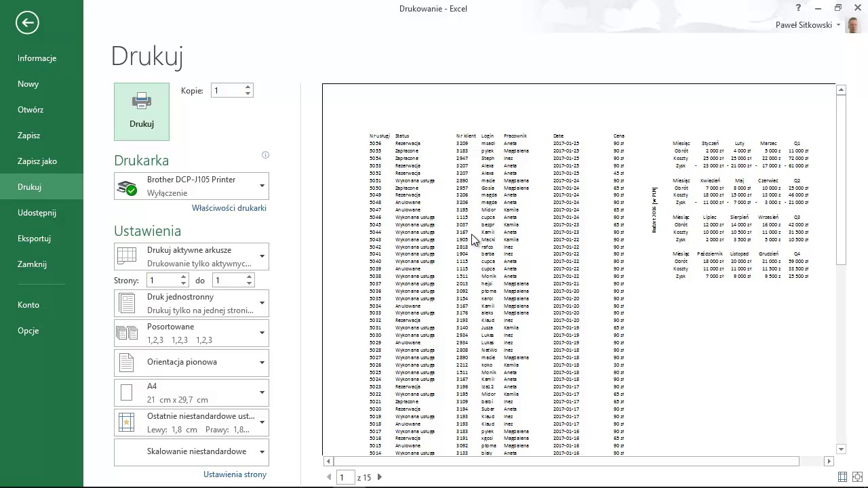Go to previous preview page
Image resolution: width=868 pixels, height=488 pixels.
[x=330, y=477]
